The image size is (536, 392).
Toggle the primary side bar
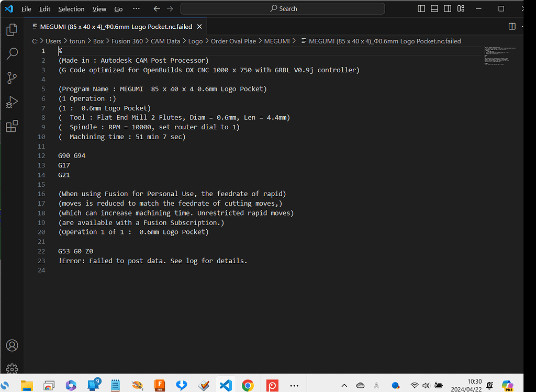click(421, 8)
